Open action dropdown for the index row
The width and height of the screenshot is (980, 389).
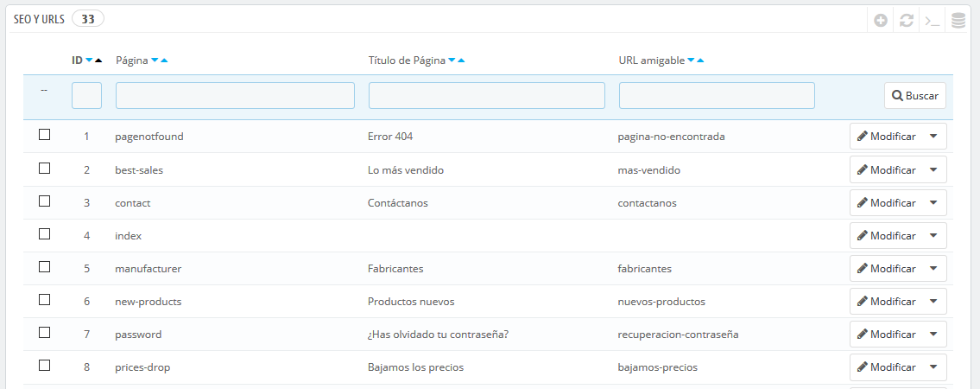933,236
